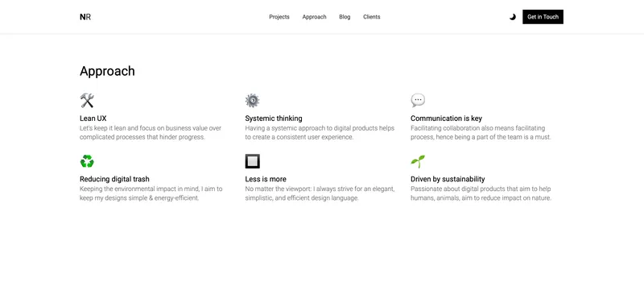Viewport: 644px width, 299px height.
Task: Select the Driven by sustainability heading
Action: click(x=448, y=179)
